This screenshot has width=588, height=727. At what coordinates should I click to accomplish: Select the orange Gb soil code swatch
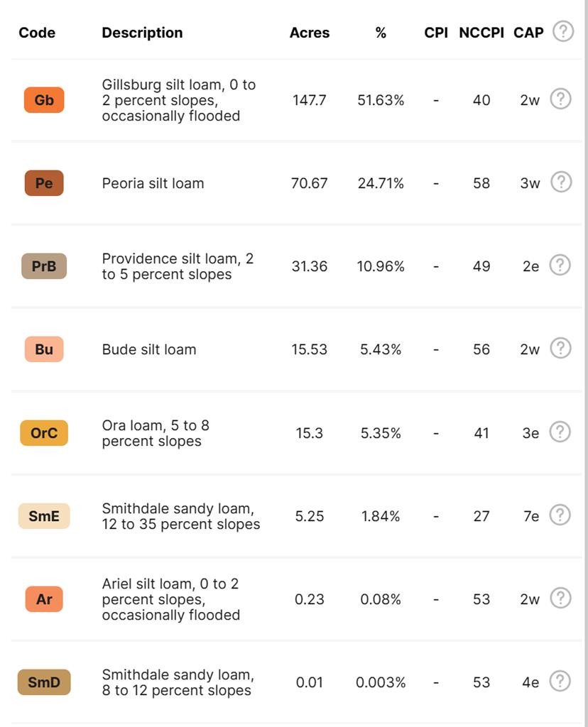pyautogui.click(x=44, y=100)
